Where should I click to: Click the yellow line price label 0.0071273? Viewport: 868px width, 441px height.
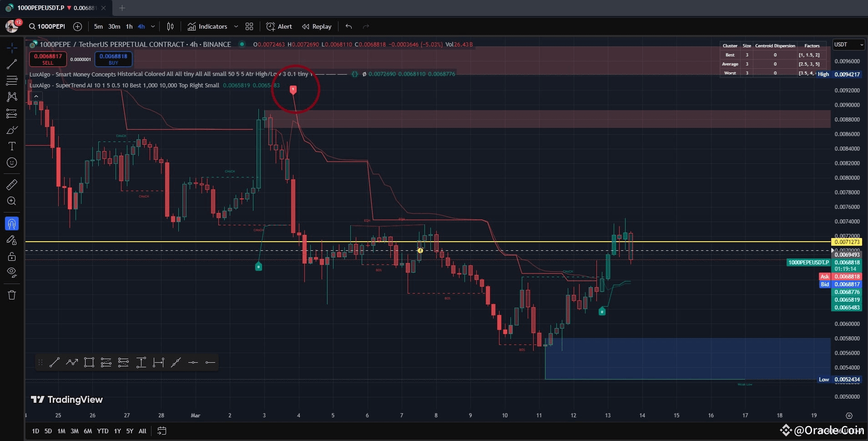(x=847, y=242)
